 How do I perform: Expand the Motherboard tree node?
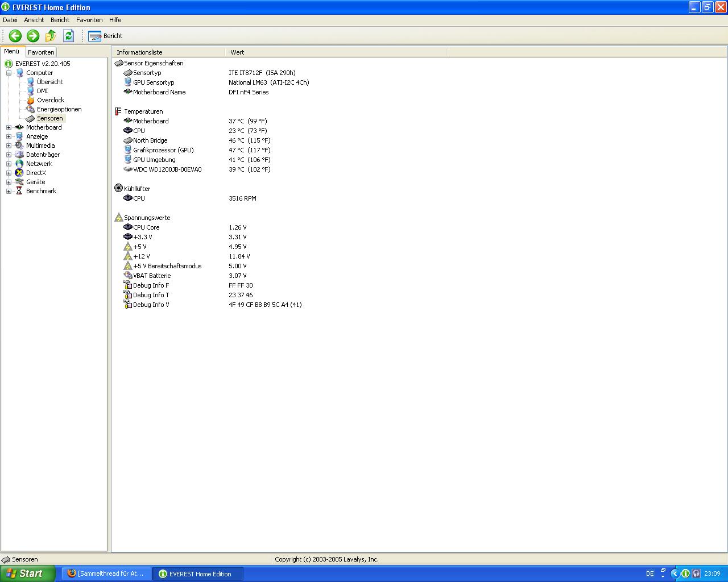[x=9, y=127]
